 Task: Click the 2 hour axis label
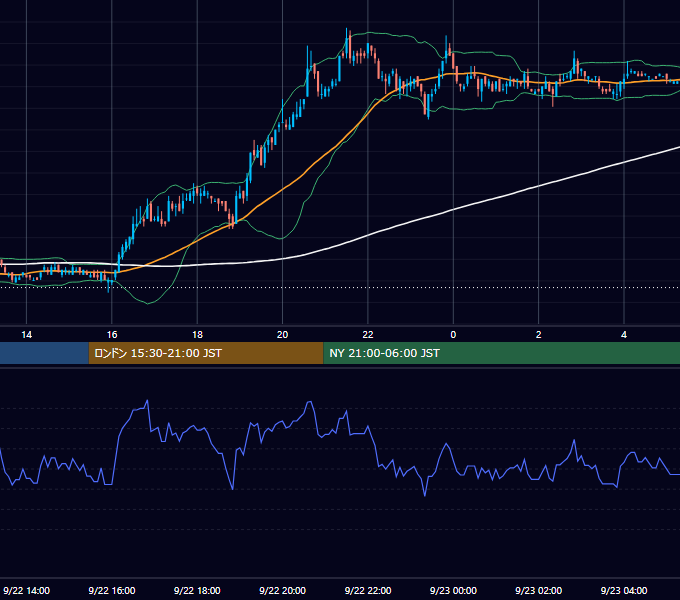(539, 335)
